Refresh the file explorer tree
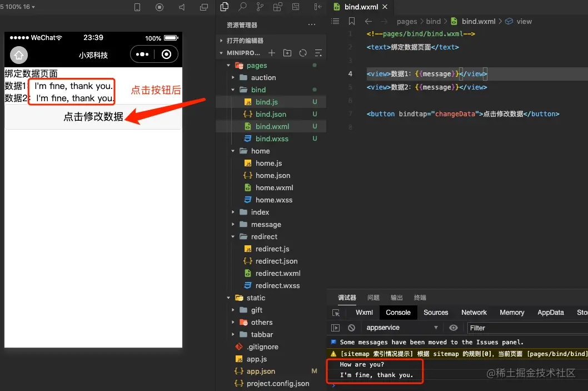This screenshot has height=391, width=588. tap(303, 53)
